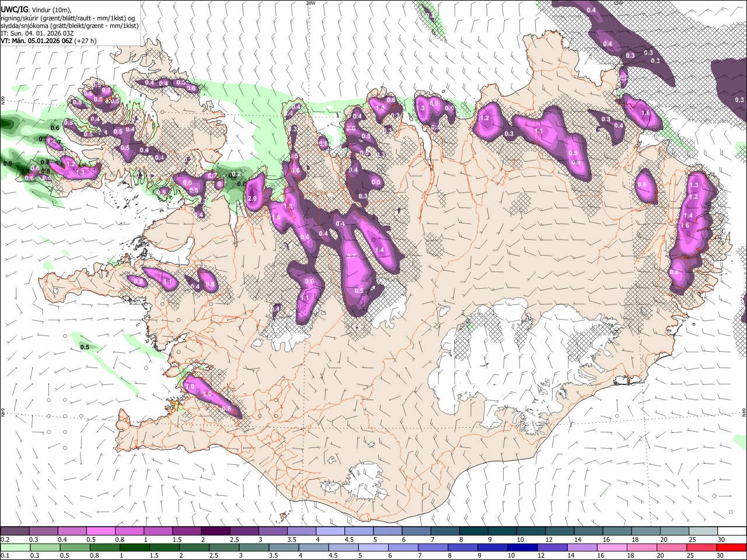The width and height of the screenshot is (747, 560).
Task: Click darkest purple snow swatch between 2 and 2.5
Action: (215, 531)
